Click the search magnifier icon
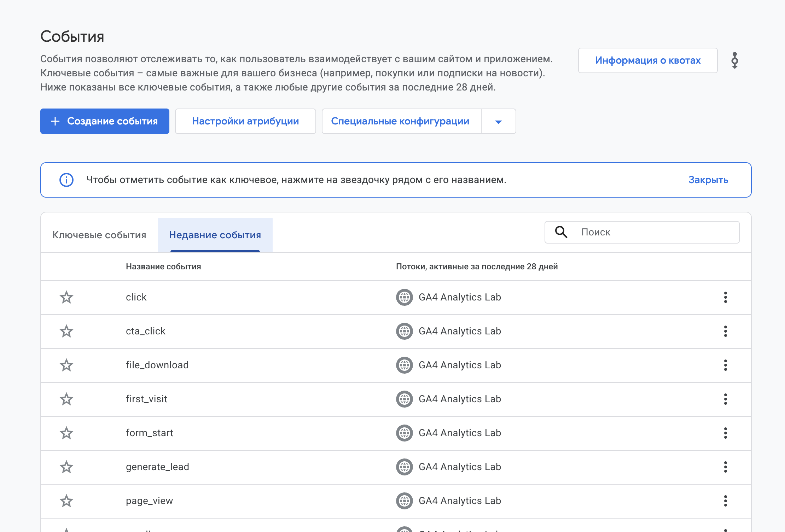The image size is (785, 532). tap(561, 232)
